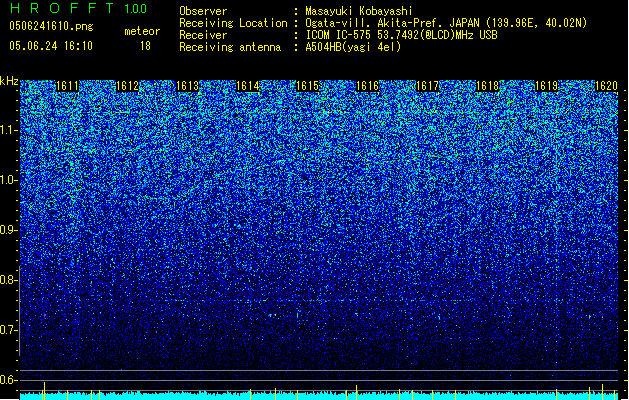Click the 'meteor' label
The image size is (629, 400).
pyautogui.click(x=142, y=31)
